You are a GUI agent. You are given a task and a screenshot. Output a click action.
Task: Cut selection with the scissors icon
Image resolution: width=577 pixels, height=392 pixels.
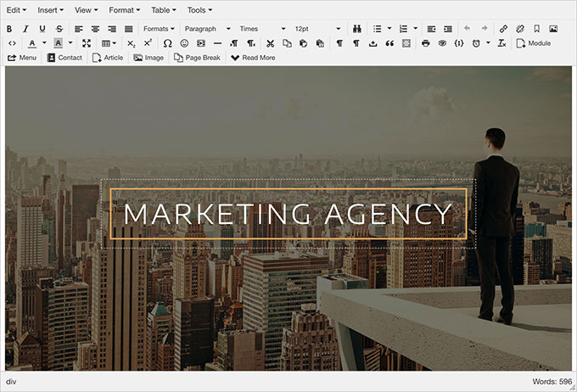[x=270, y=43]
